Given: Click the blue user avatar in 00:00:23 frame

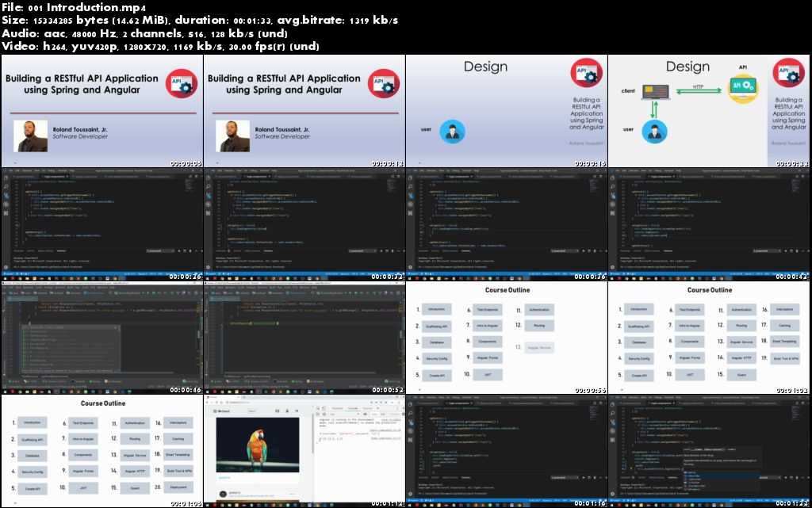Looking at the screenshot, I should coord(654,132).
